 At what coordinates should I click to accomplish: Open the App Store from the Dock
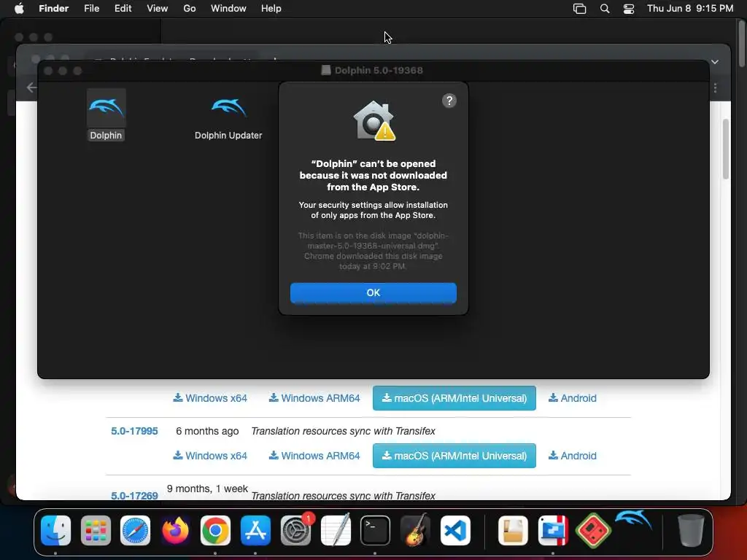click(255, 531)
